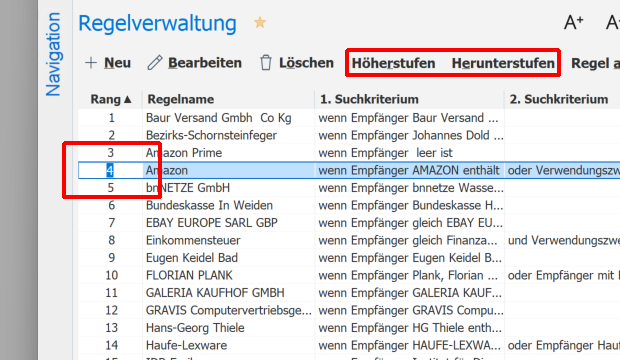Screen dimensions: 620x360
Task: Demote the rule with Herunterstufen
Action: pyautogui.click(x=503, y=63)
